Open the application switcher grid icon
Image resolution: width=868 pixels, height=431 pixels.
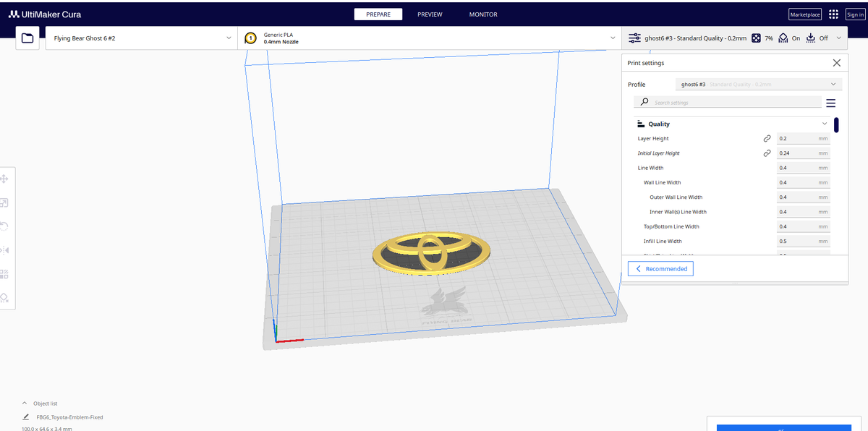coord(833,14)
